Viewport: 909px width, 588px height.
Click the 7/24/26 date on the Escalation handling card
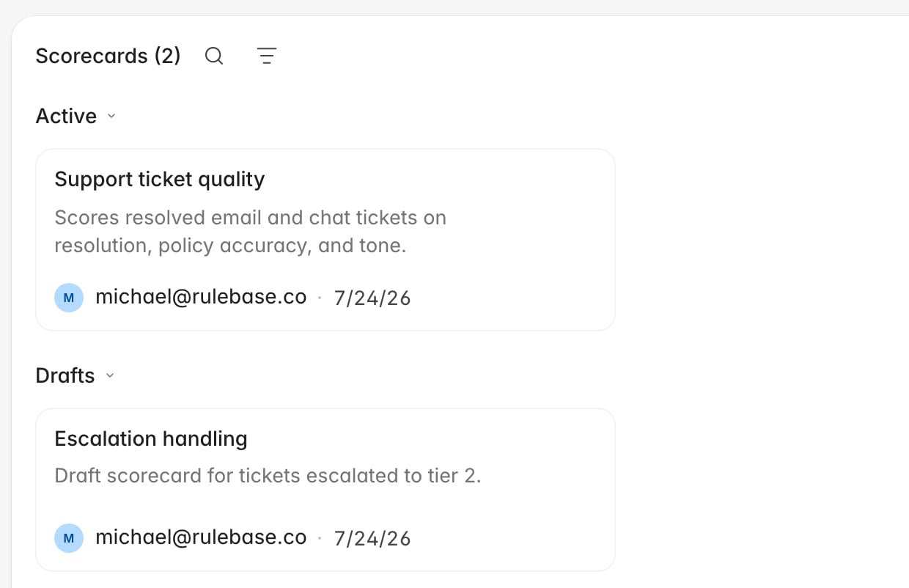[x=372, y=539]
